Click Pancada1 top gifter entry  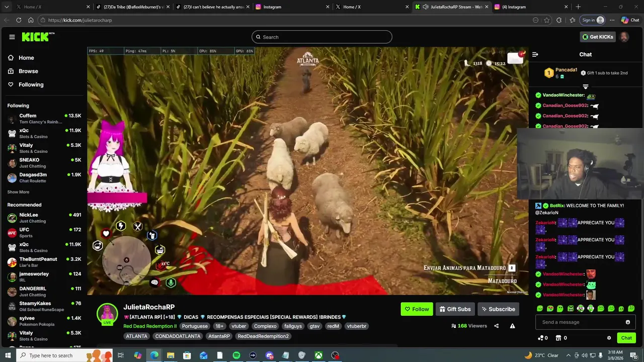pyautogui.click(x=561, y=73)
